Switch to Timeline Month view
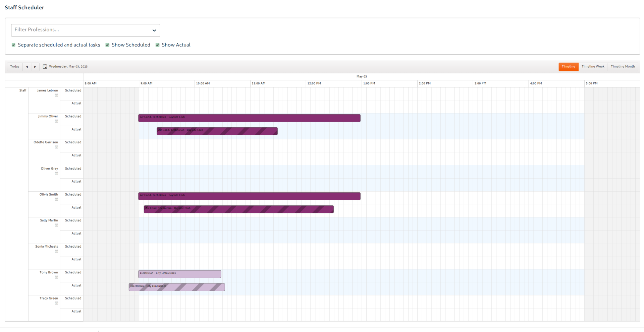Image resolution: width=644 pixels, height=332 pixels. coord(623,67)
